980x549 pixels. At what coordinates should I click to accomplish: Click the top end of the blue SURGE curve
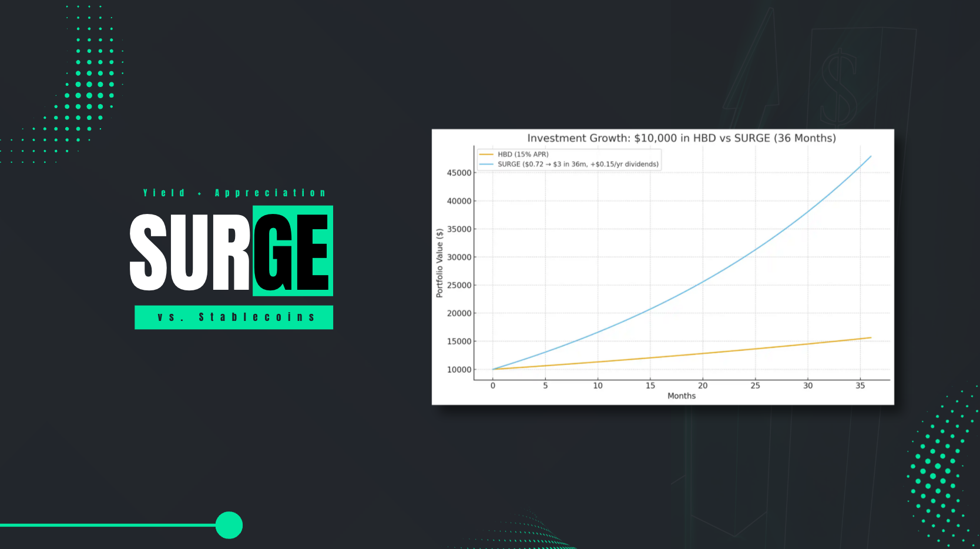[870, 157]
